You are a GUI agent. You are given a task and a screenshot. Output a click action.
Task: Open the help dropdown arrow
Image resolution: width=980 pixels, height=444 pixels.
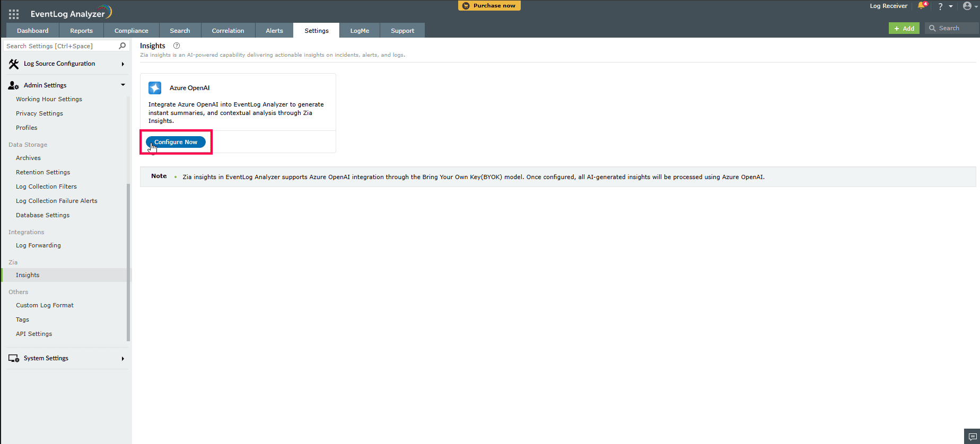point(951,6)
